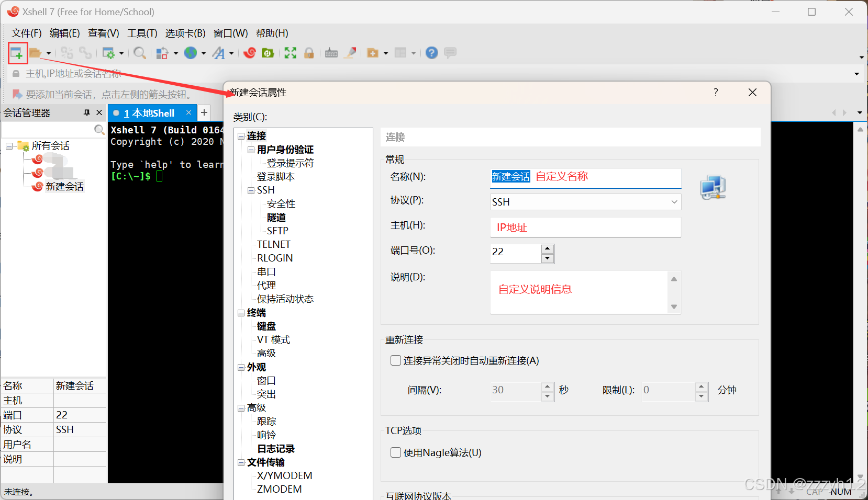Click the globe encoding icon
This screenshot has height=500, width=868.
coord(191,53)
